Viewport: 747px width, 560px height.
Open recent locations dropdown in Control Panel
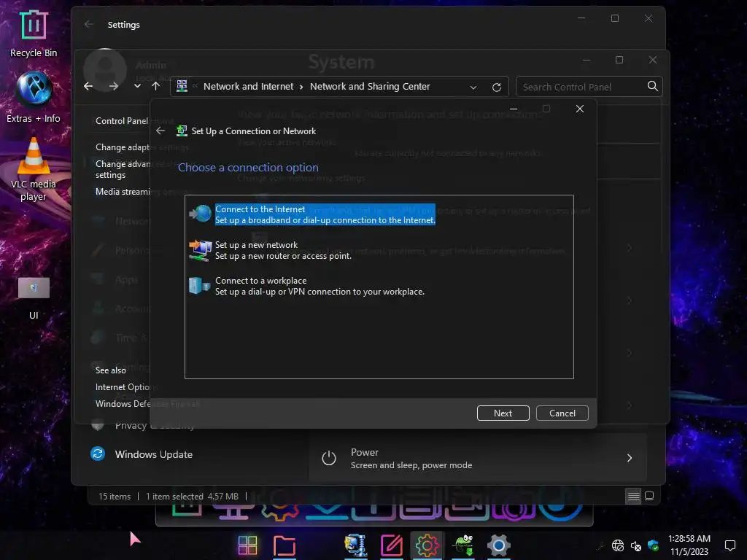[137, 86]
